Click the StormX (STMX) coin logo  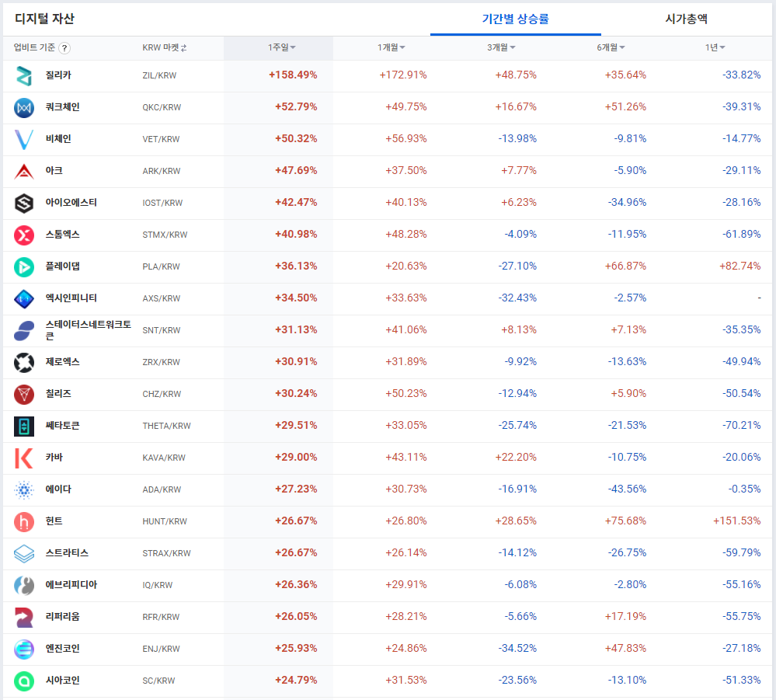pos(24,235)
